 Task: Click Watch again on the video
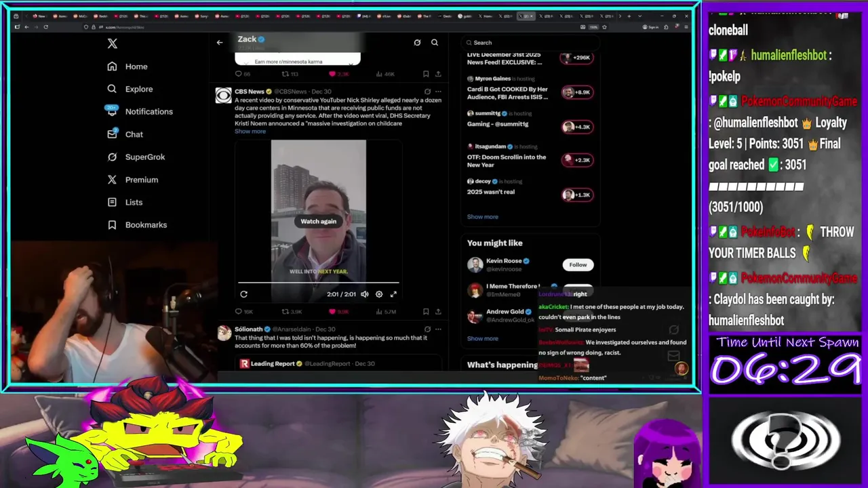click(x=318, y=221)
